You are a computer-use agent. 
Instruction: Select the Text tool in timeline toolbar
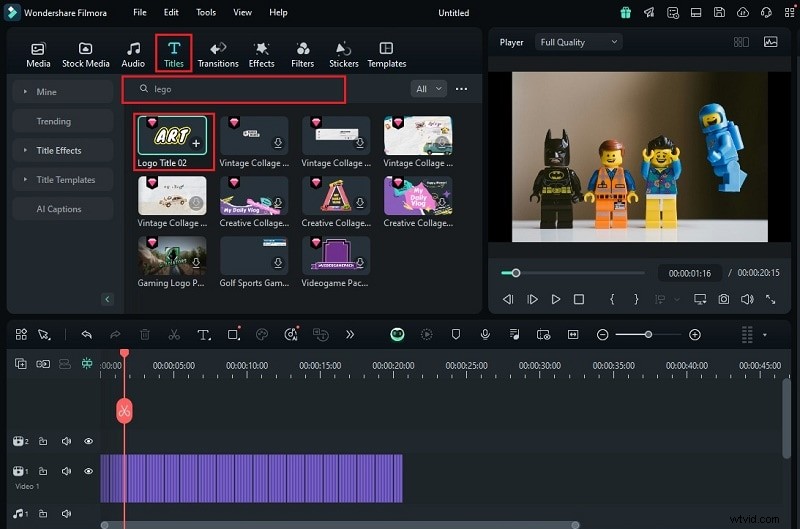204,335
